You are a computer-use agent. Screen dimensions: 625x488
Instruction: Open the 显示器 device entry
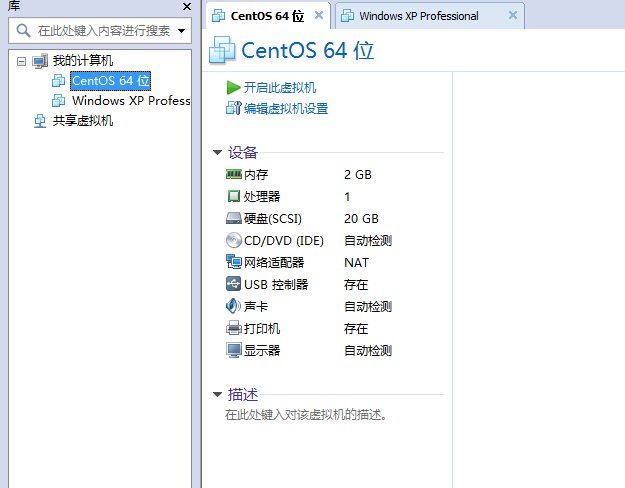[x=262, y=350]
